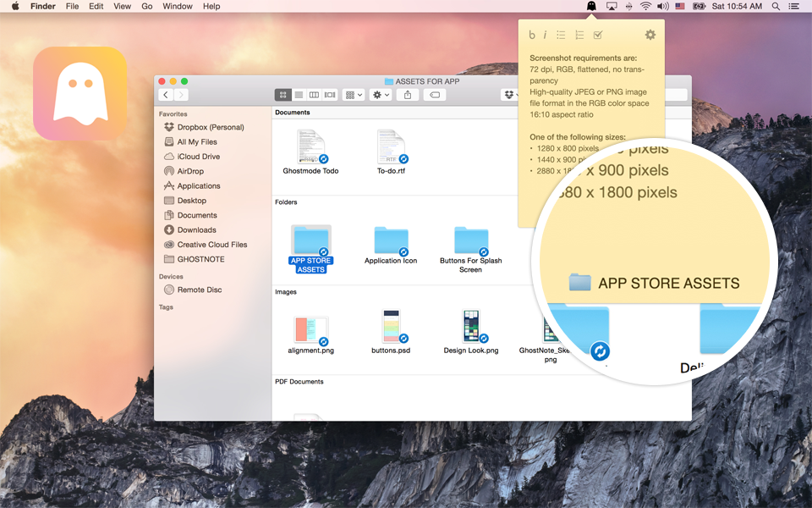This screenshot has width=812, height=508.
Task: Go back in Finder navigation
Action: pos(166,95)
